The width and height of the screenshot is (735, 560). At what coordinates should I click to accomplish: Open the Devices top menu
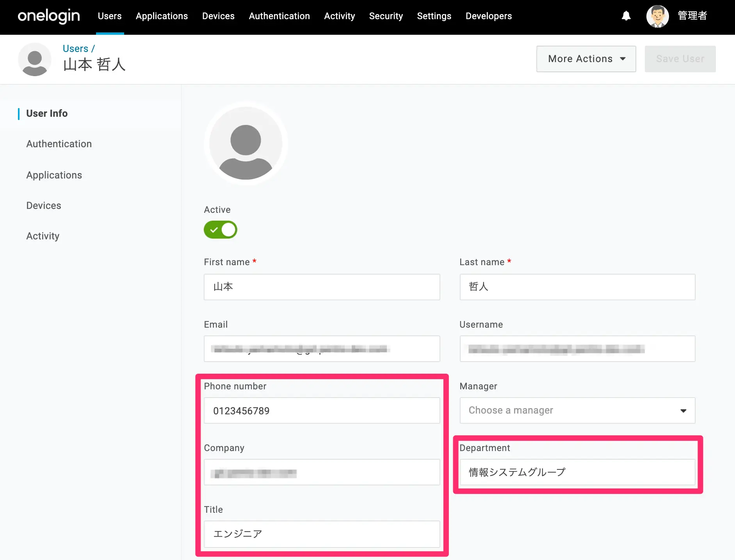click(218, 16)
